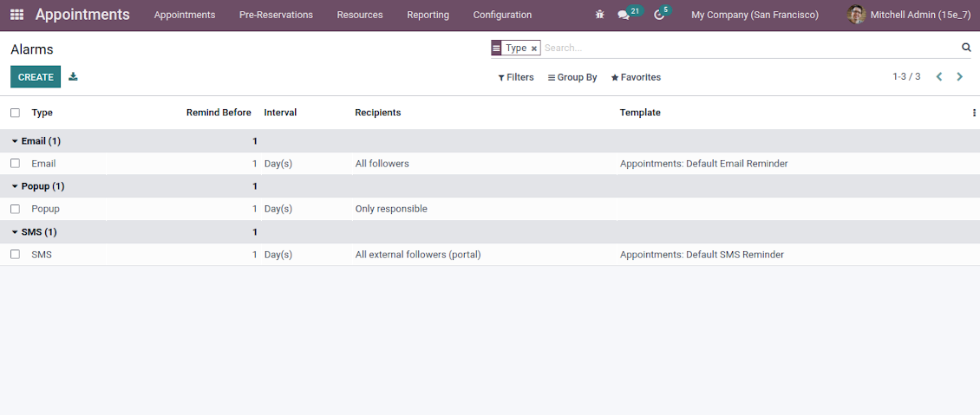The image size is (980, 415).
Task: Open the activities clock icon
Action: tap(659, 15)
